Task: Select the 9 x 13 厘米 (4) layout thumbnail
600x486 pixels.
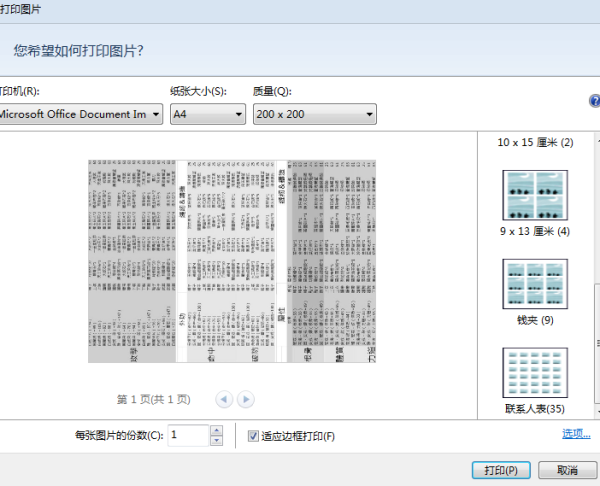Action: click(x=534, y=197)
